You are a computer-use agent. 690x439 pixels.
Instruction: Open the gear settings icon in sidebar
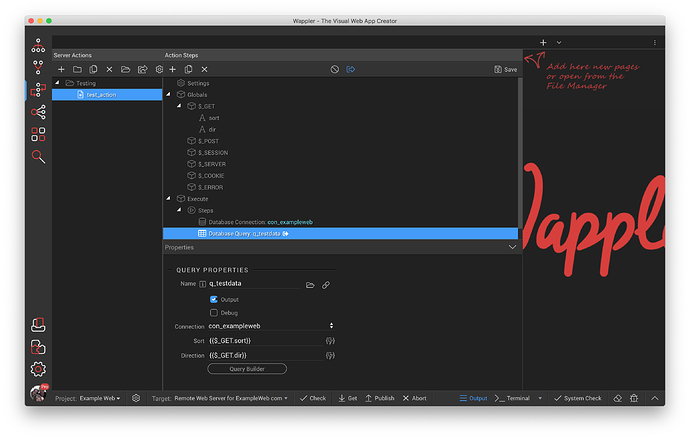click(38, 369)
